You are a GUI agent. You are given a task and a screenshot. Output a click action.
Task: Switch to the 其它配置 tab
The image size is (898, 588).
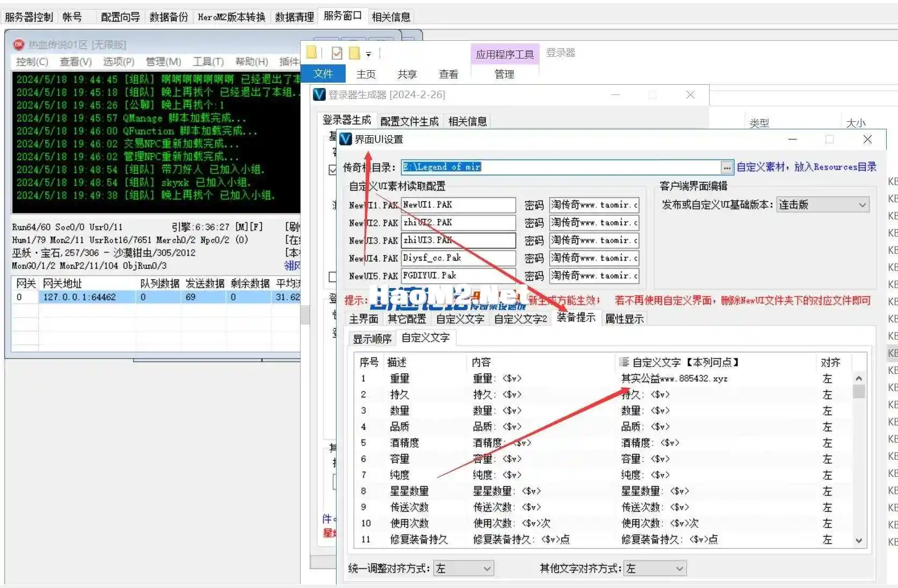[x=407, y=319]
